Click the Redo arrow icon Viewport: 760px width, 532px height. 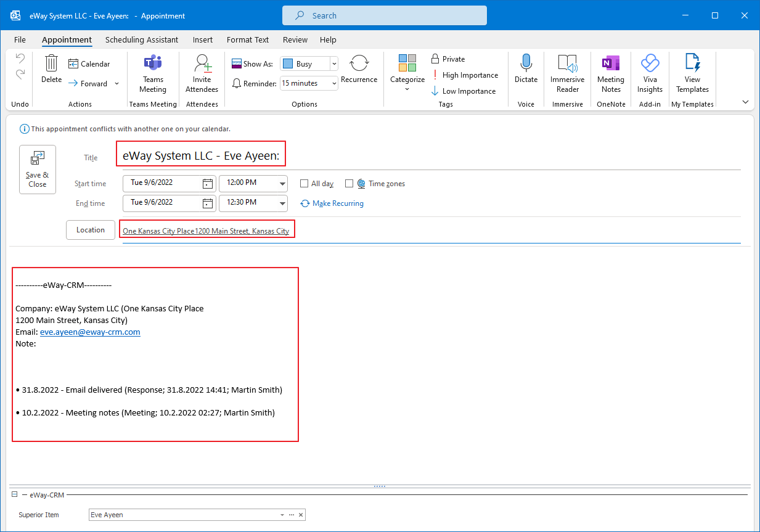pyautogui.click(x=20, y=75)
